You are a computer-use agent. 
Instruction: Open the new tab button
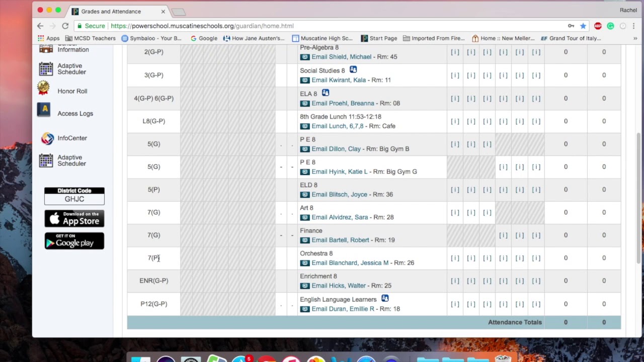pyautogui.click(x=179, y=12)
